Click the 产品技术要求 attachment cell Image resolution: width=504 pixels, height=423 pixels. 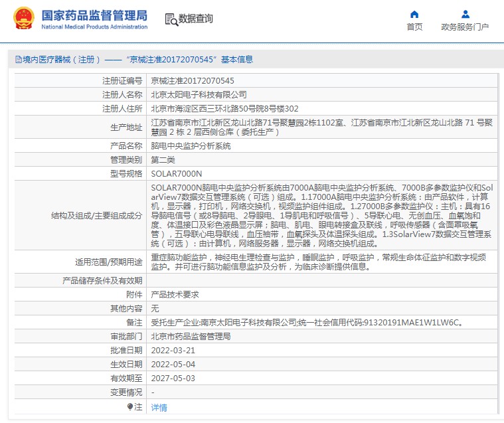(x=175, y=294)
